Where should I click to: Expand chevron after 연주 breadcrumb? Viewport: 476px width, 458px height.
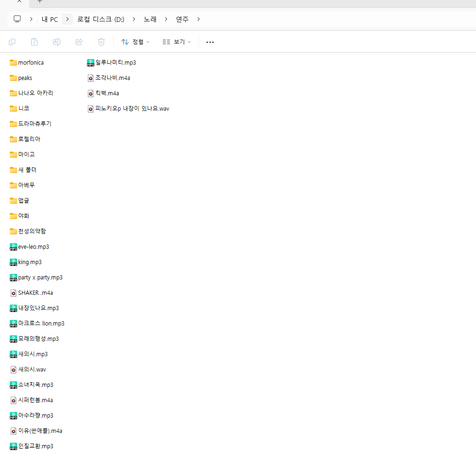pyautogui.click(x=198, y=19)
